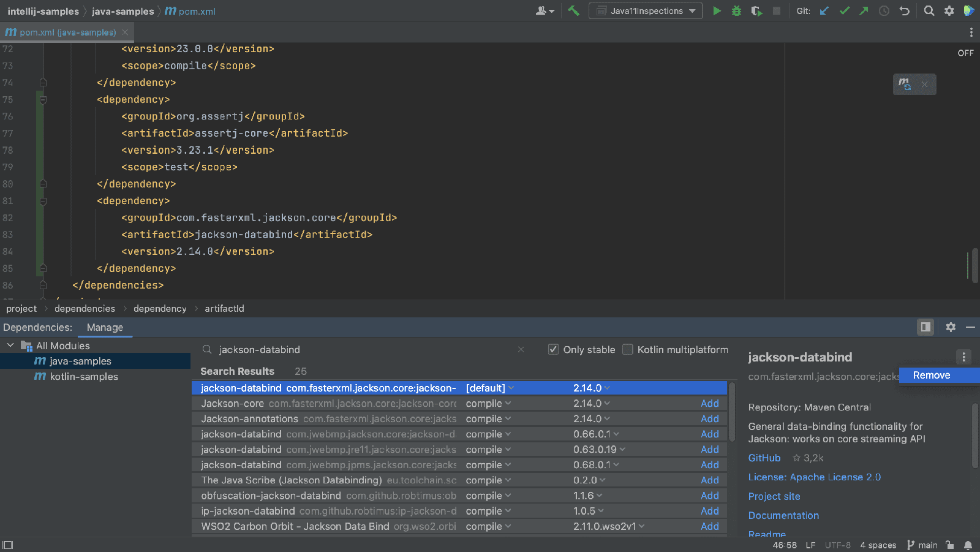Click the Build project hammer icon
Viewport: 980px width, 552px height.
click(573, 11)
